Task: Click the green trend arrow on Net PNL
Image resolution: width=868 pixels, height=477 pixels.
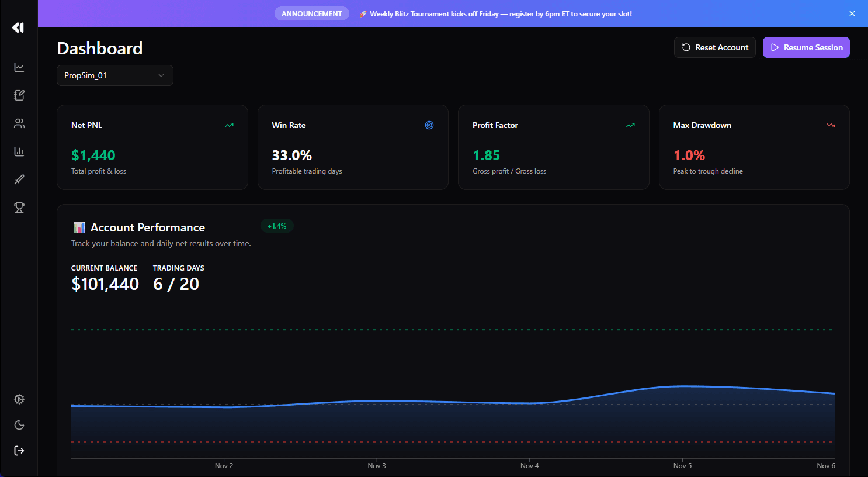Action: coord(228,125)
